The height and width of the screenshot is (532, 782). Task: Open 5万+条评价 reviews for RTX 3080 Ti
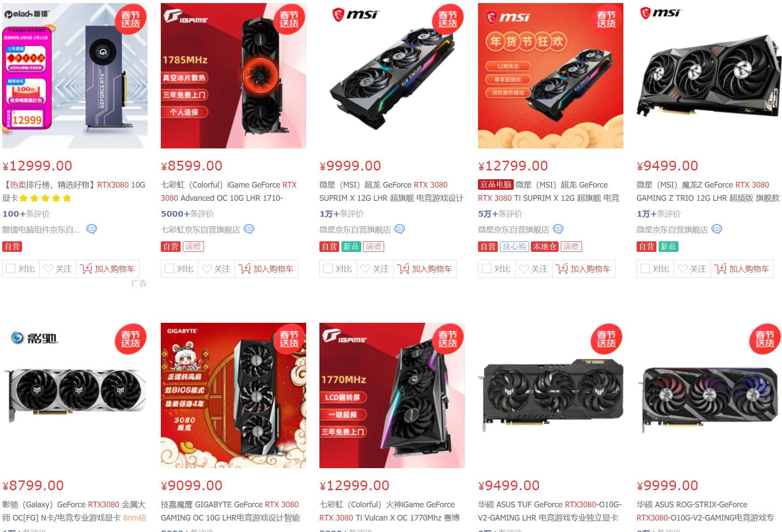coord(500,214)
